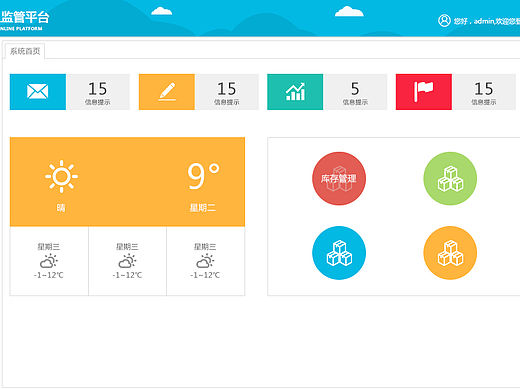Click the 9° temperature reading
This screenshot has height=390, width=520.
tap(203, 176)
